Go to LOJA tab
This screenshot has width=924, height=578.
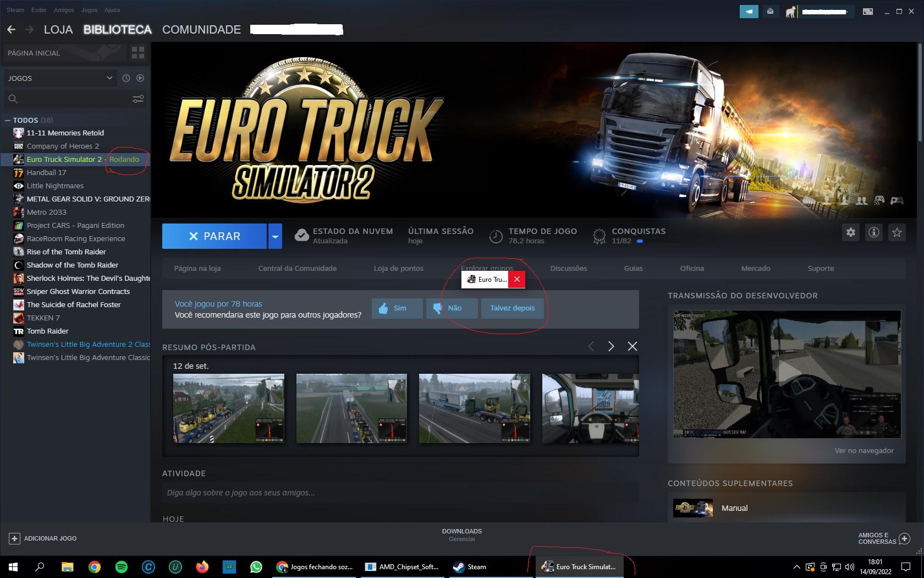[x=58, y=30]
